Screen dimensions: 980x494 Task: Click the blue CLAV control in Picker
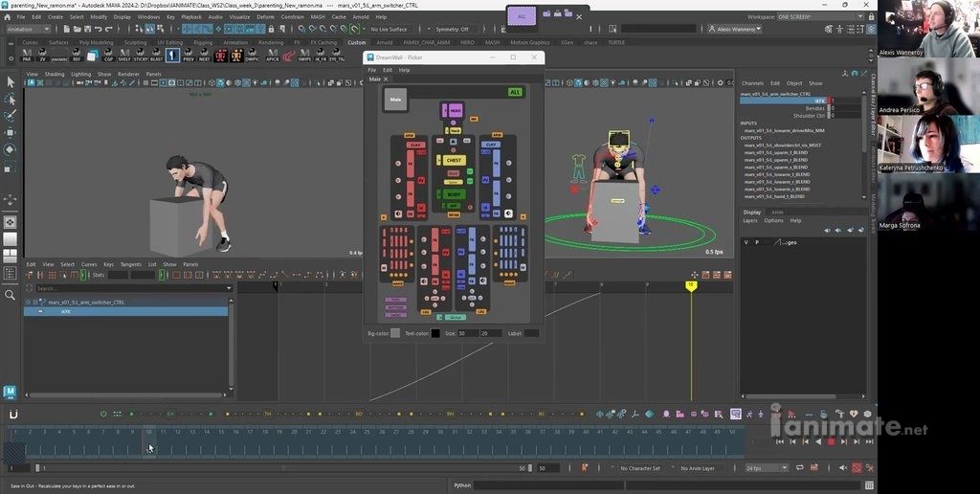(491, 146)
